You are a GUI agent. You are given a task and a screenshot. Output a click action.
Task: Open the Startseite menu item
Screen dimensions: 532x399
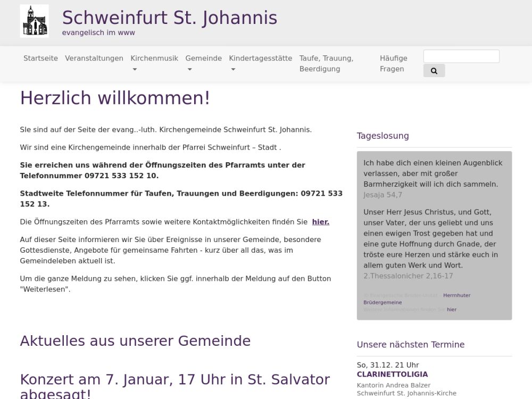40,59
